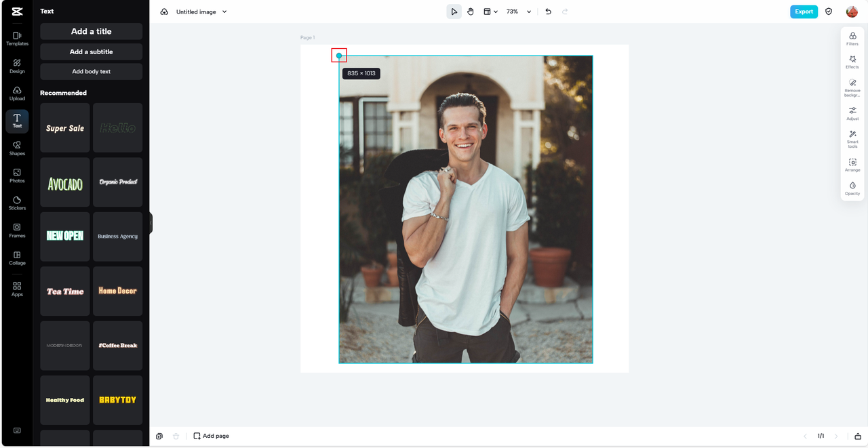This screenshot has height=448, width=868.
Task: Click the Recommended heading
Action: pos(63,93)
